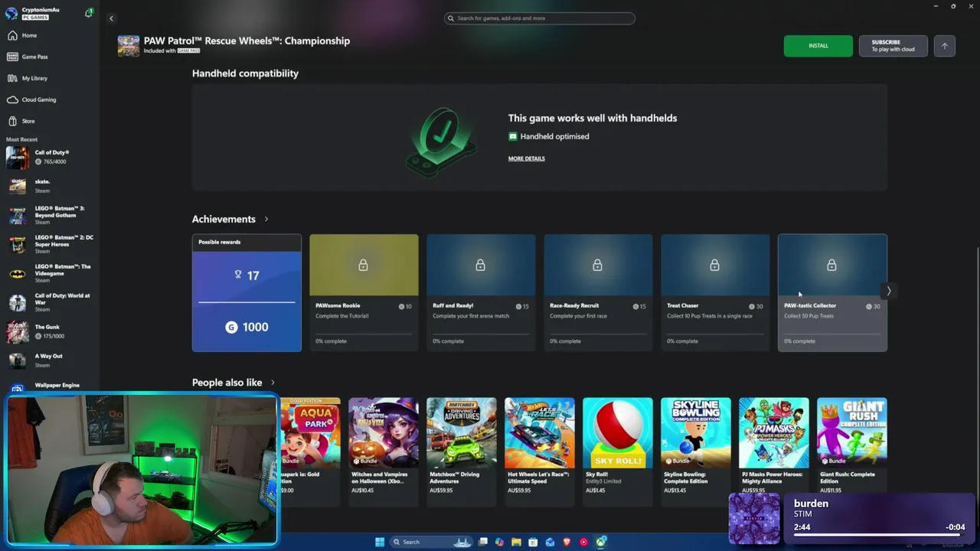Open LEGO Batman: The Videogame entry
Image resolution: width=980 pixels, height=551 pixels.
click(49, 273)
